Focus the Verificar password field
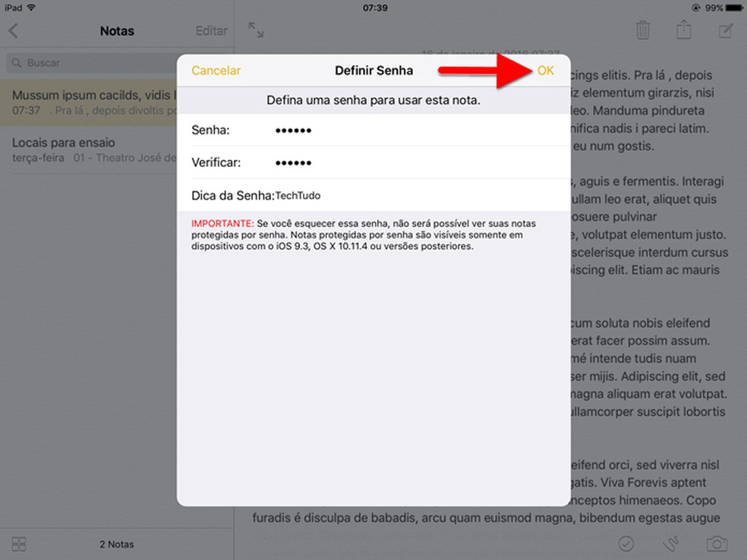The height and width of the screenshot is (560, 747). (x=373, y=162)
